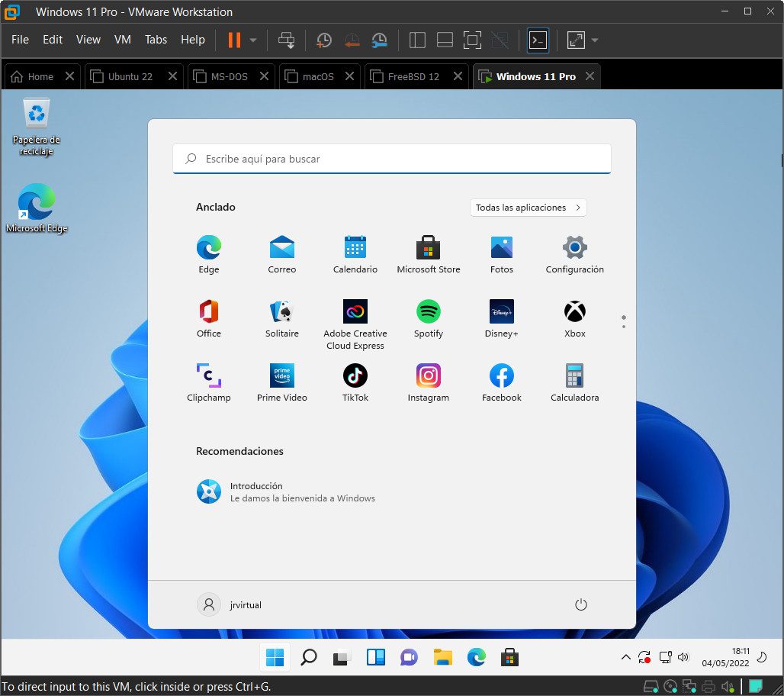The image size is (784, 696).
Task: Open the Help menu
Action: pyautogui.click(x=192, y=40)
